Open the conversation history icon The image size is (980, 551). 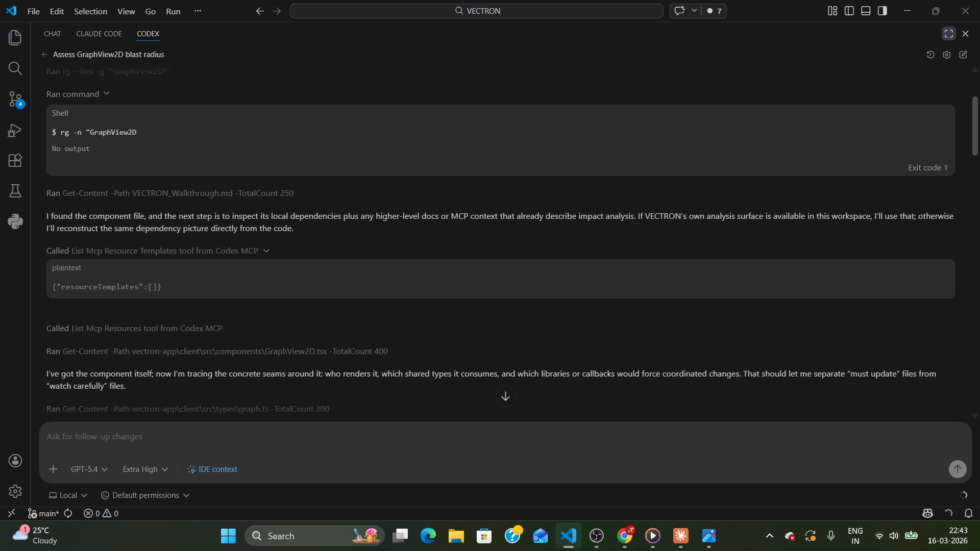(x=930, y=55)
